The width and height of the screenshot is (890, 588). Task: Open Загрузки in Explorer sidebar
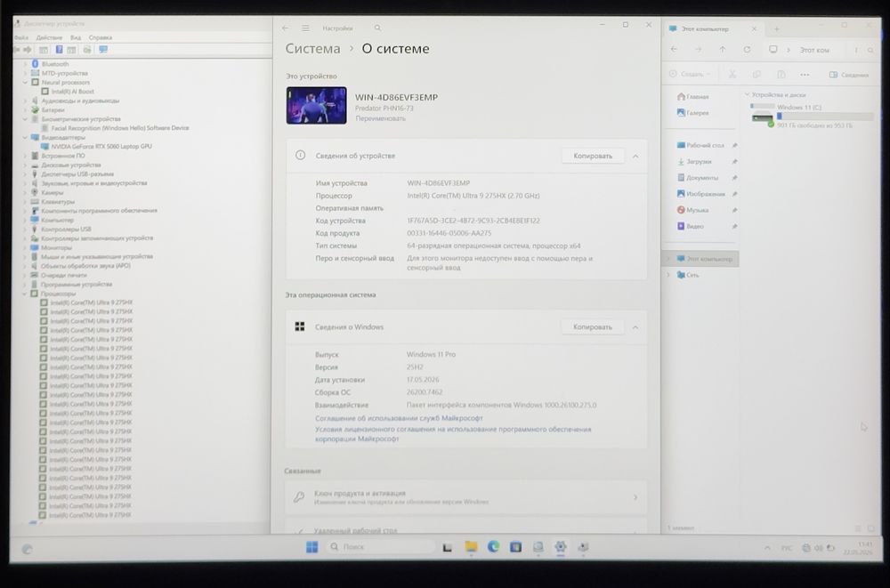(699, 162)
